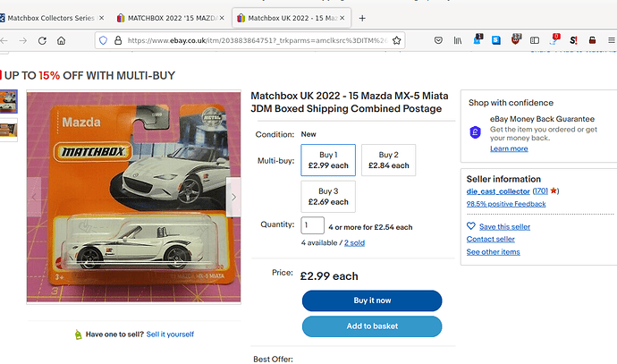Select the Buy 1 multi-buy option
This screenshot has height=364, width=617.
[x=328, y=160]
